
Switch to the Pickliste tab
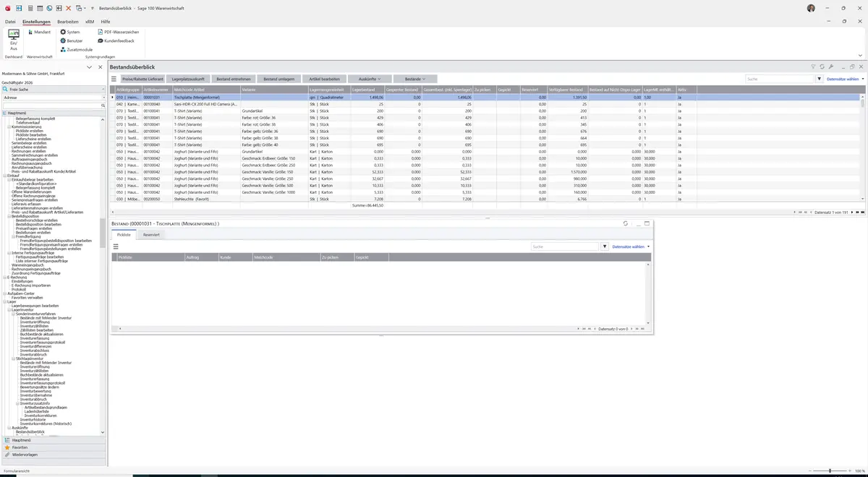point(124,235)
